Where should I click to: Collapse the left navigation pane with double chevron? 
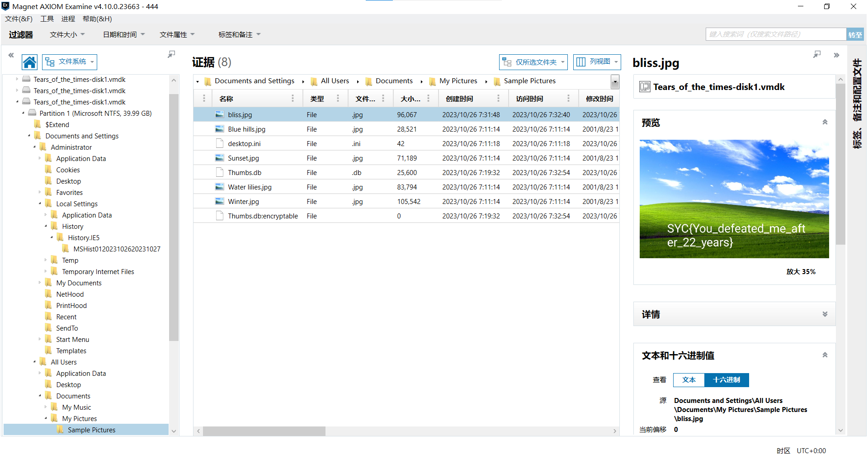[x=11, y=55]
